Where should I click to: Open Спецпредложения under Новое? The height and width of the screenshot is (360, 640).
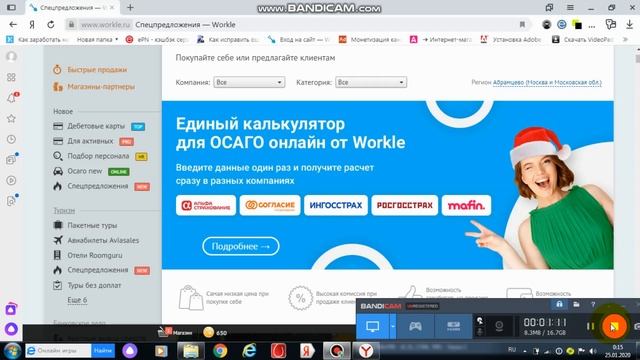click(x=98, y=186)
